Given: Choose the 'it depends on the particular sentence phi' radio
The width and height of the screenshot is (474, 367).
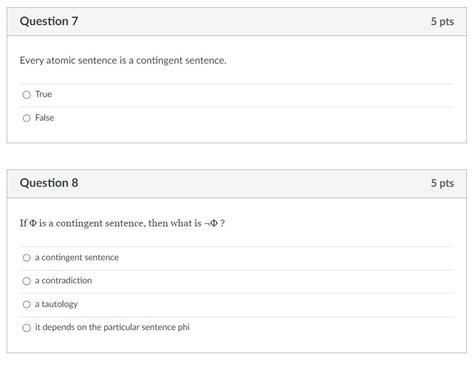Looking at the screenshot, I should point(27,328).
